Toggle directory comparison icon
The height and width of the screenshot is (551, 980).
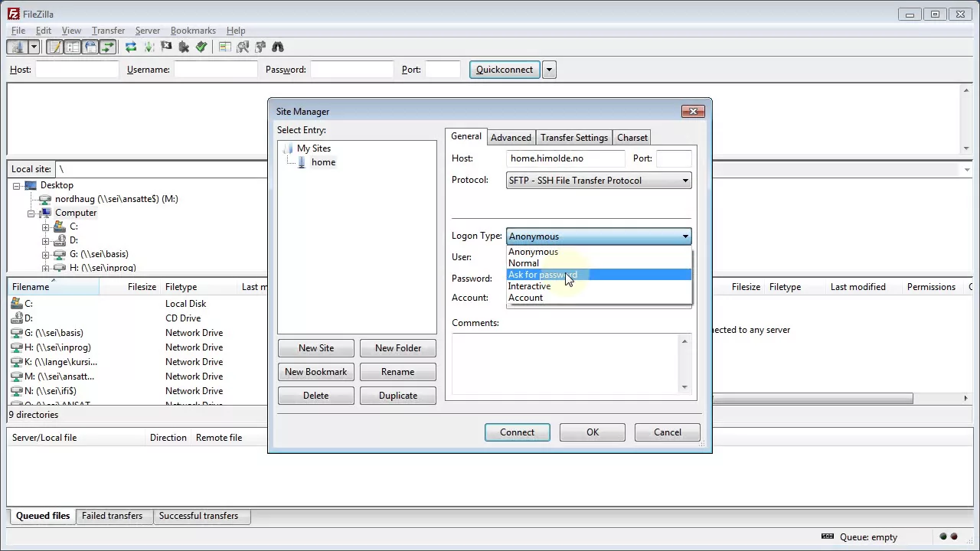coord(243,47)
